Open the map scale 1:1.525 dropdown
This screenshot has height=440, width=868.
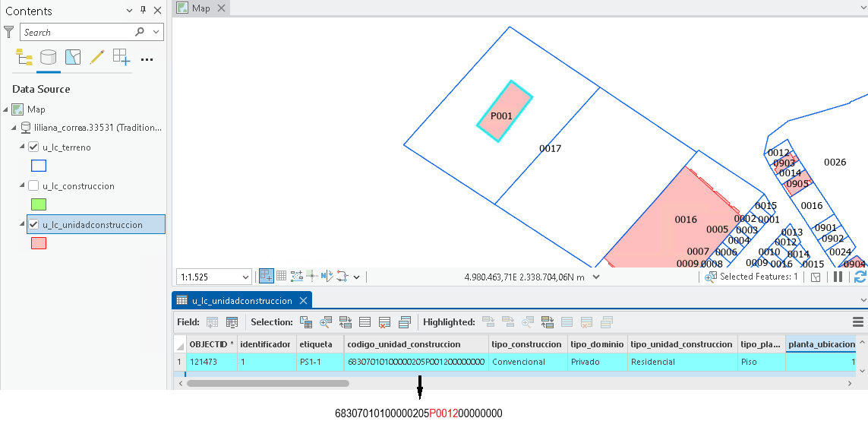pos(245,277)
